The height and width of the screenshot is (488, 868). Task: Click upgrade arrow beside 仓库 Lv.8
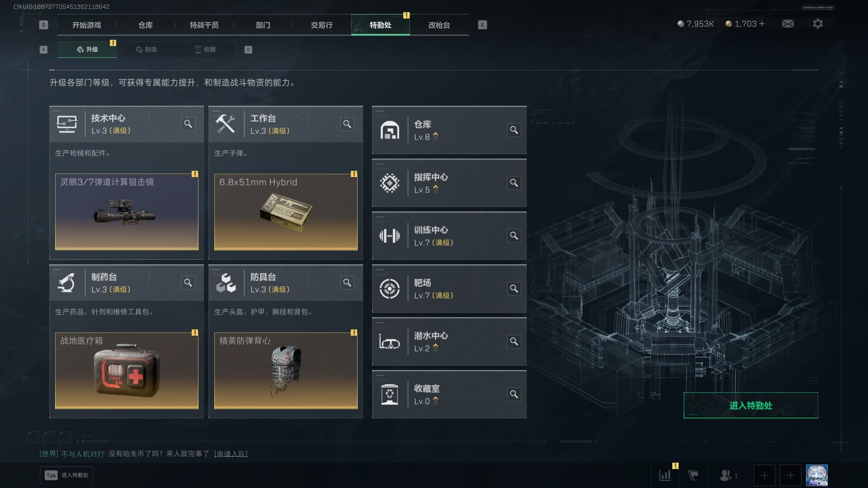(436, 137)
